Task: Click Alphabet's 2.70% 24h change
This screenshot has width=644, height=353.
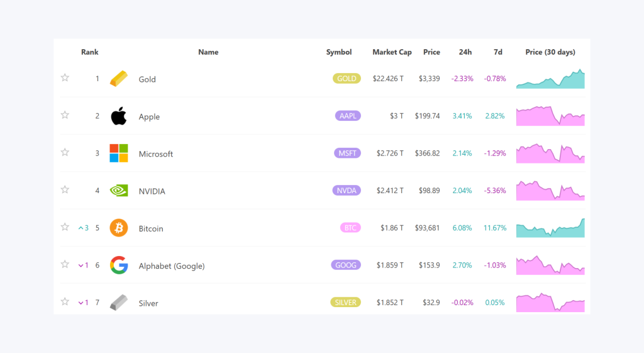Action: click(462, 265)
